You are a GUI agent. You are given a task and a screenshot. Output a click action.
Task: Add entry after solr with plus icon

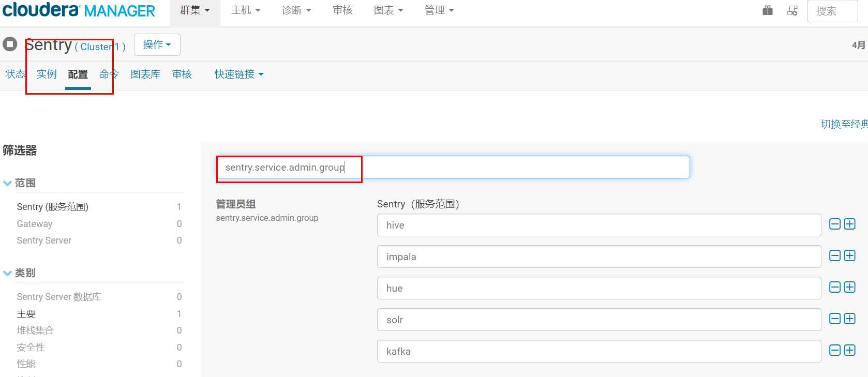point(850,319)
